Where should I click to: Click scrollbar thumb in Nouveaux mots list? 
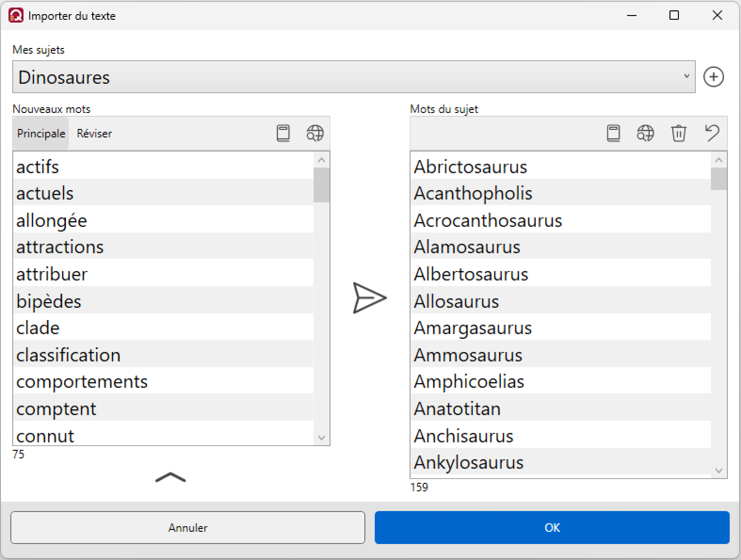(322, 185)
